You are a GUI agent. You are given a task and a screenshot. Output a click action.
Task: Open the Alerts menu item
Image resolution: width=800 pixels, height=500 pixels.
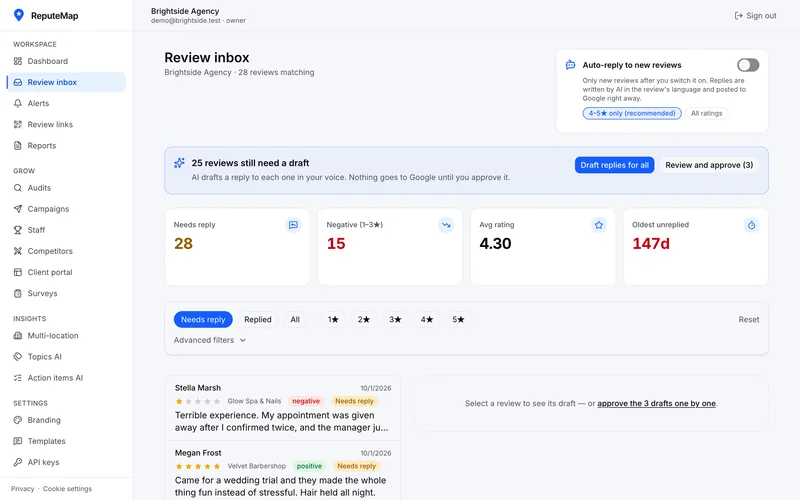[x=66, y=103]
